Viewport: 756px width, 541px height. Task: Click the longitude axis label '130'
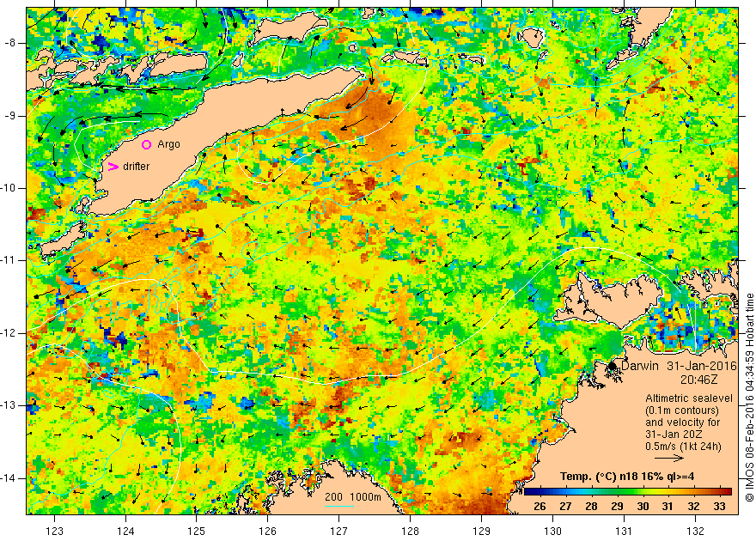[552, 531]
